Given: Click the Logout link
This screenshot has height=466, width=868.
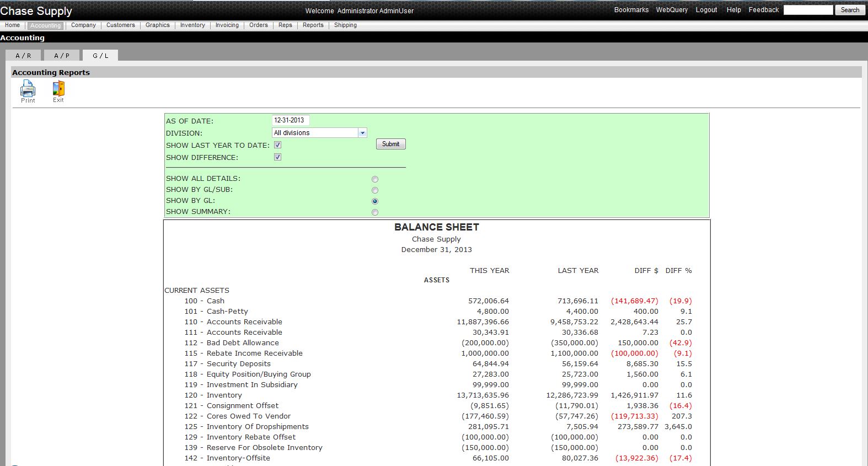Looking at the screenshot, I should [706, 10].
